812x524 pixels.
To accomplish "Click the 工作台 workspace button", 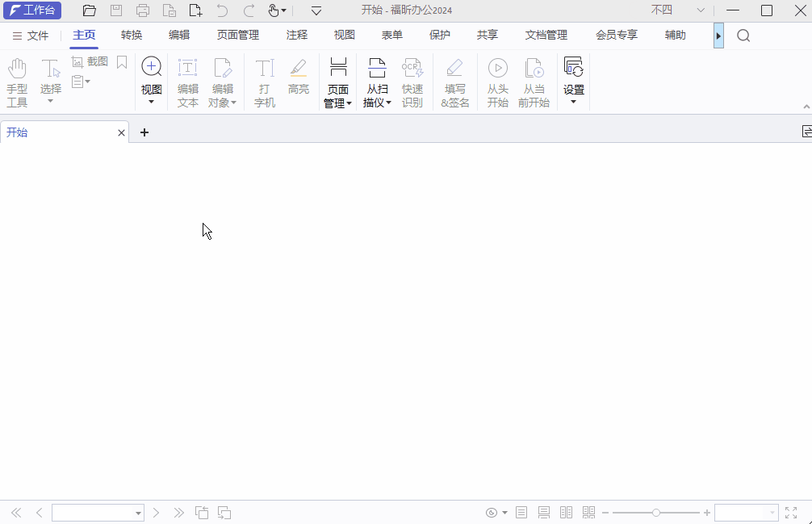I will point(33,10).
